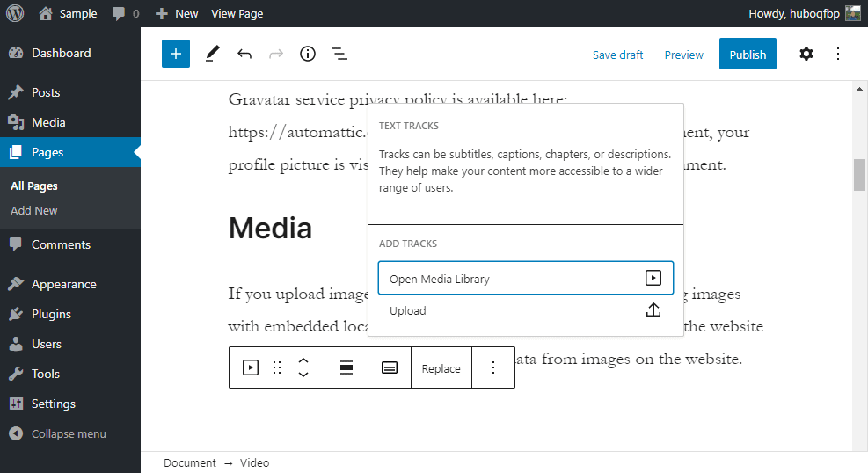The image size is (868, 473).
Task: Choose Open Media Library for tracks
Action: tap(525, 278)
